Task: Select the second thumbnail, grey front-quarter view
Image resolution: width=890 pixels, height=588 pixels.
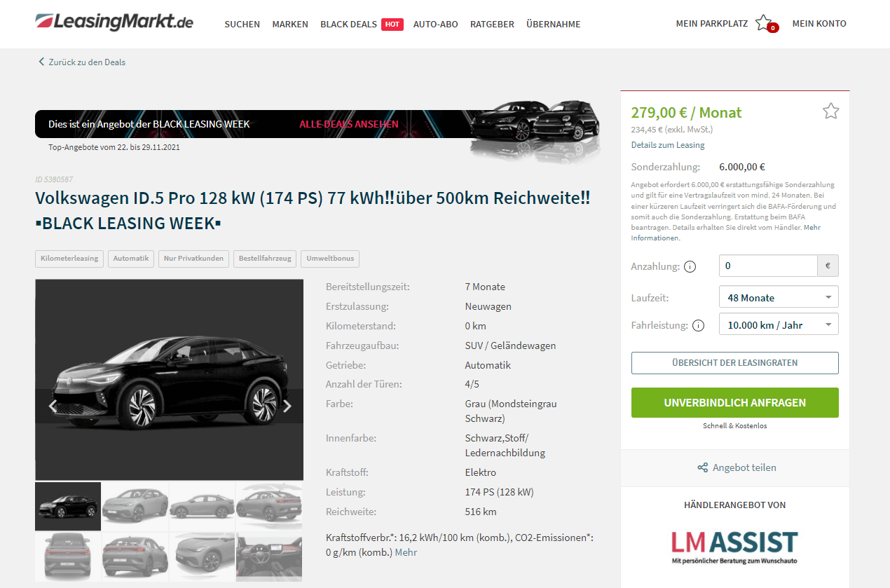Action: (135, 506)
